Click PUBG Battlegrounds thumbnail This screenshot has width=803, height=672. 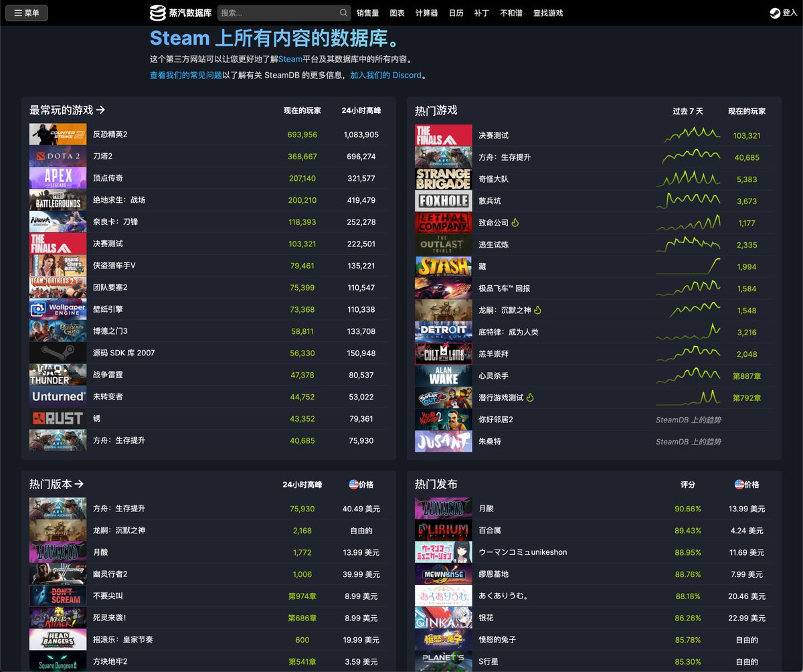click(x=58, y=200)
